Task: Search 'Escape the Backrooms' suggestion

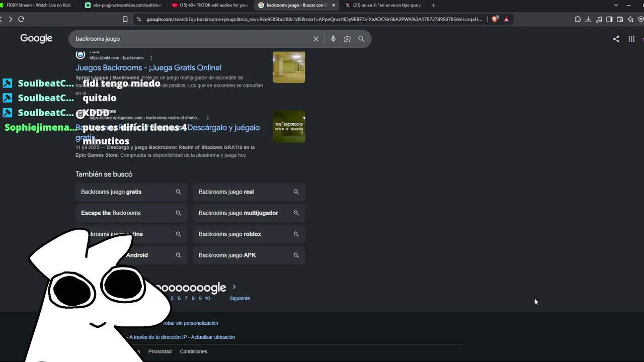Action: tap(131, 213)
